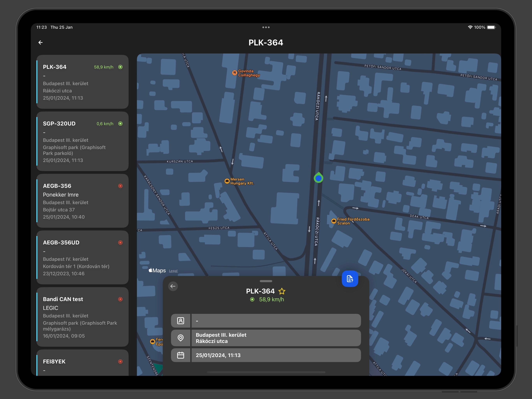Select the AEGB-356UD vehicle card
Viewport: 532px width, 399px height.
pos(83,258)
